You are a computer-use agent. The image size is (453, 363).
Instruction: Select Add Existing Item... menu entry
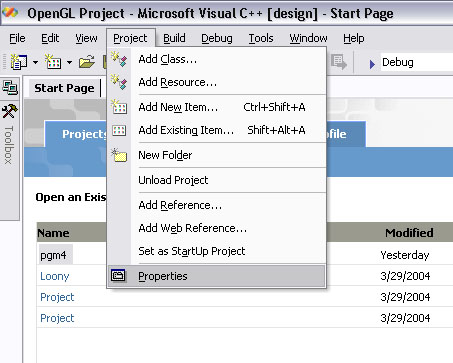click(217, 130)
